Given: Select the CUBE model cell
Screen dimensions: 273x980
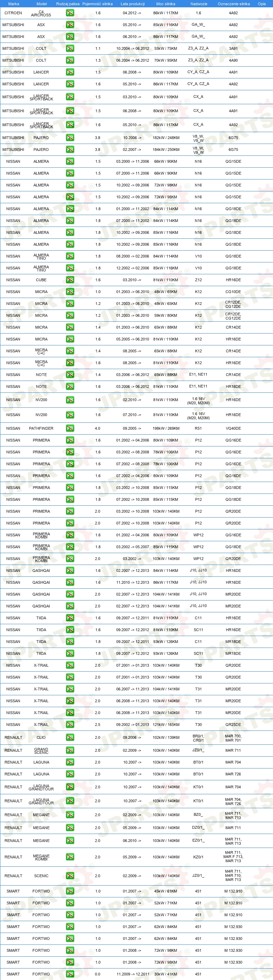Looking at the screenshot, I should coord(41,280).
